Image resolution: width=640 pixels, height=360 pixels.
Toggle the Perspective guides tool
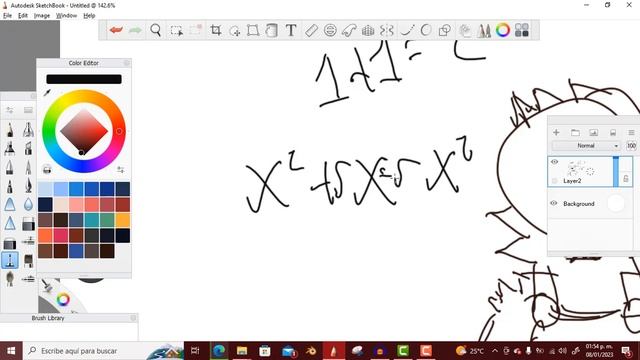pyautogui.click(x=368, y=30)
